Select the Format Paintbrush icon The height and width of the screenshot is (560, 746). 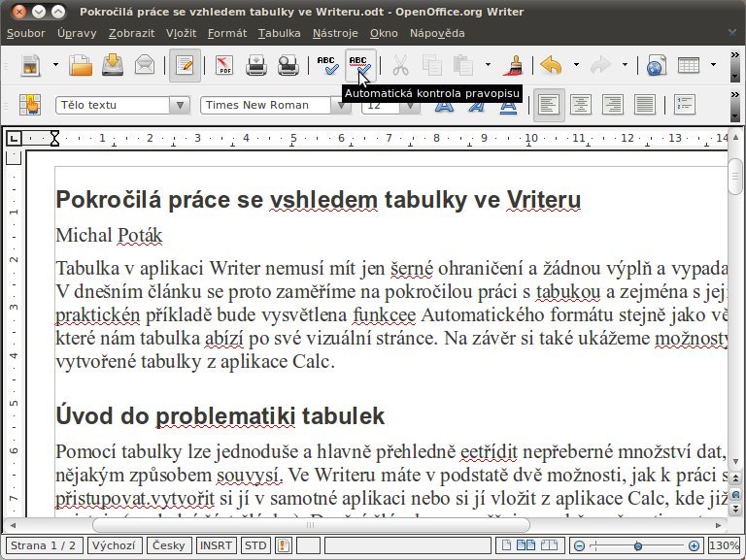(513, 65)
